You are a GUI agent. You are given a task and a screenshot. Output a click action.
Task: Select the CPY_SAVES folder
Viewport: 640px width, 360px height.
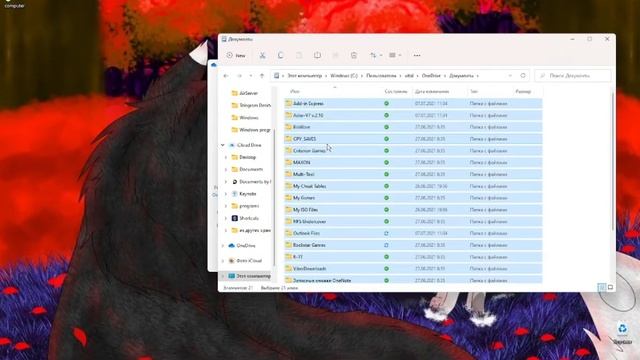[413, 139]
